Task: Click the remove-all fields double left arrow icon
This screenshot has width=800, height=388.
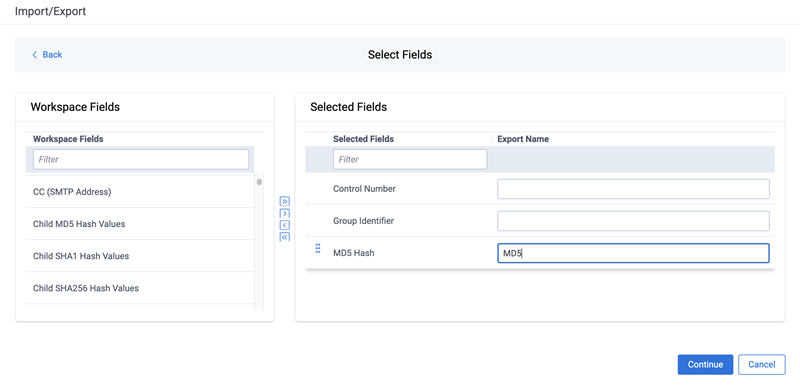Action: [285, 237]
